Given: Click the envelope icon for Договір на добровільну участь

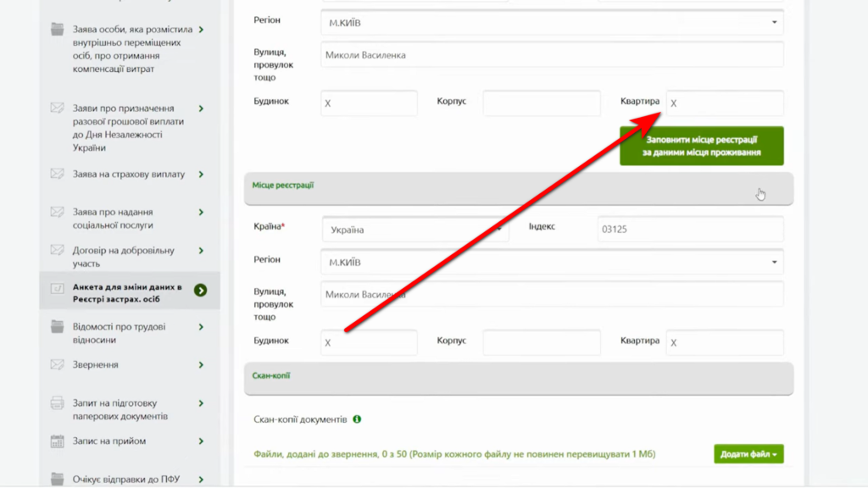Looking at the screenshot, I should pyautogui.click(x=58, y=251).
